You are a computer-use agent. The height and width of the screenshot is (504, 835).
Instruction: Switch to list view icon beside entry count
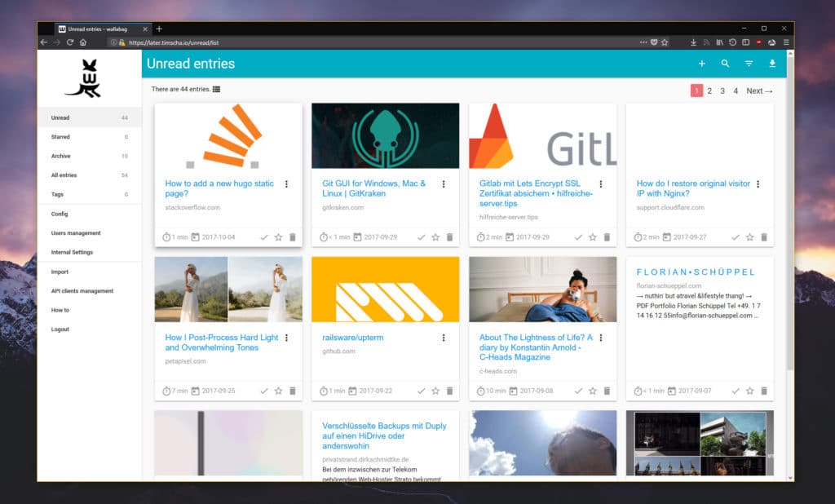click(216, 89)
